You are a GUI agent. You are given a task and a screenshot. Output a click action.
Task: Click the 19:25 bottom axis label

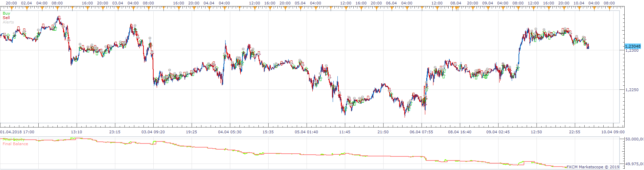191,132
